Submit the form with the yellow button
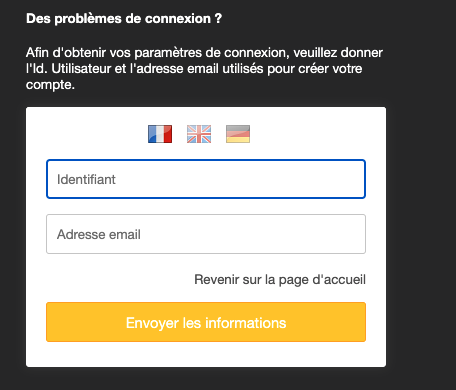 (x=206, y=322)
